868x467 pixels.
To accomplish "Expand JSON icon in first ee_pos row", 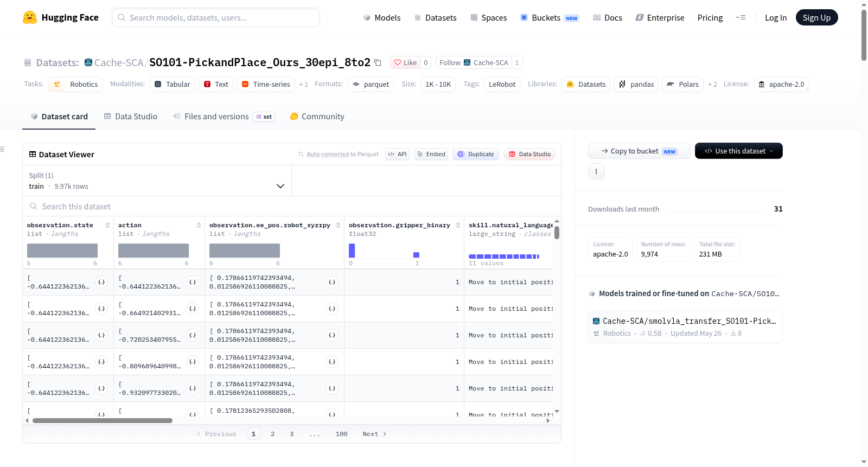I will [332, 282].
